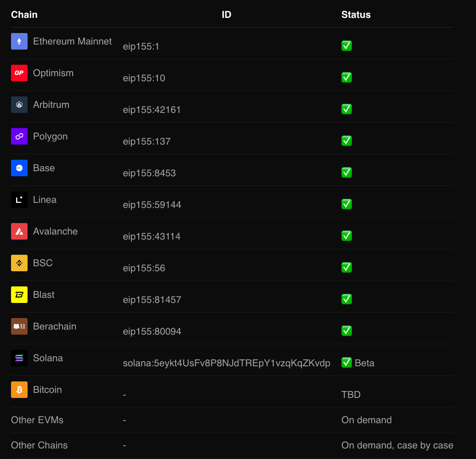
Task: Click the Ethereum Mainnet chain icon
Action: tap(19, 41)
